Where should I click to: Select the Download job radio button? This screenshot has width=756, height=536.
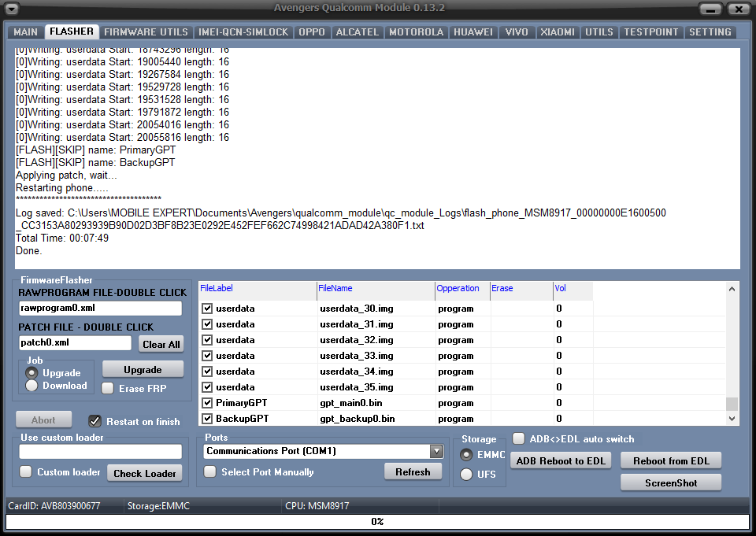pos(31,386)
